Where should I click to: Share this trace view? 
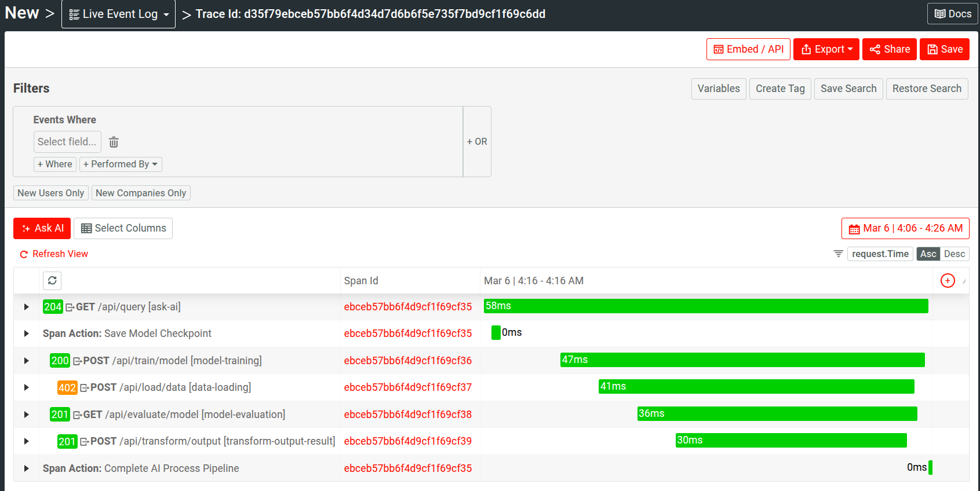click(x=890, y=49)
